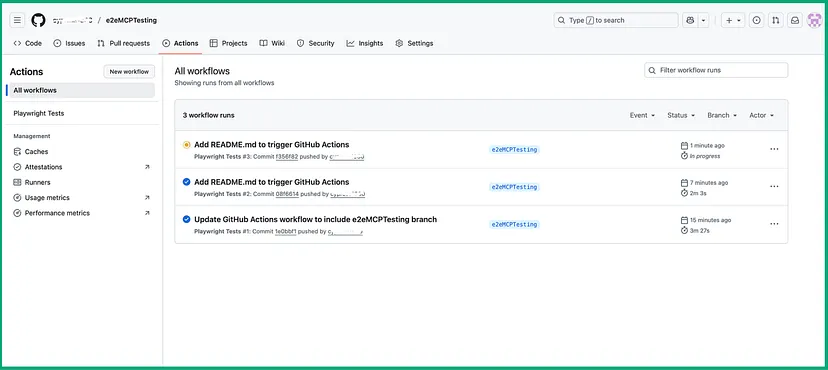
Task: Switch to the Projects tab
Action: pyautogui.click(x=229, y=43)
